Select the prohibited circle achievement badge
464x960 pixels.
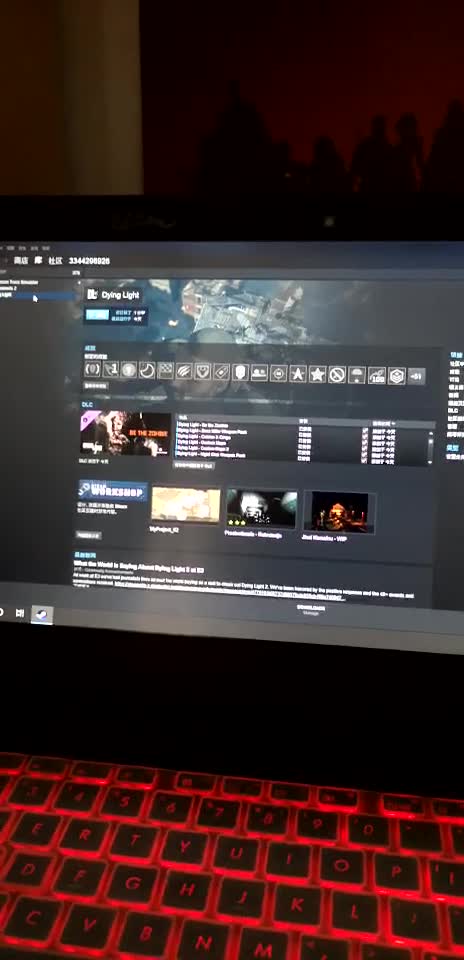337,375
